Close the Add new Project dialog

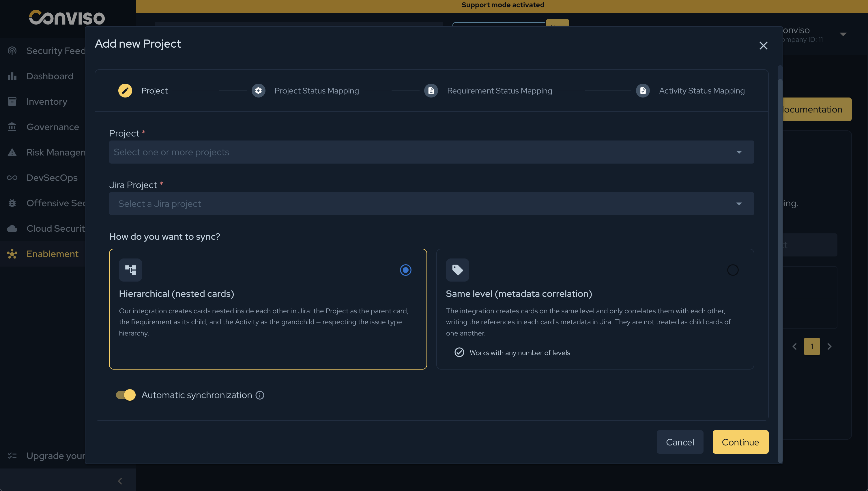764,46
